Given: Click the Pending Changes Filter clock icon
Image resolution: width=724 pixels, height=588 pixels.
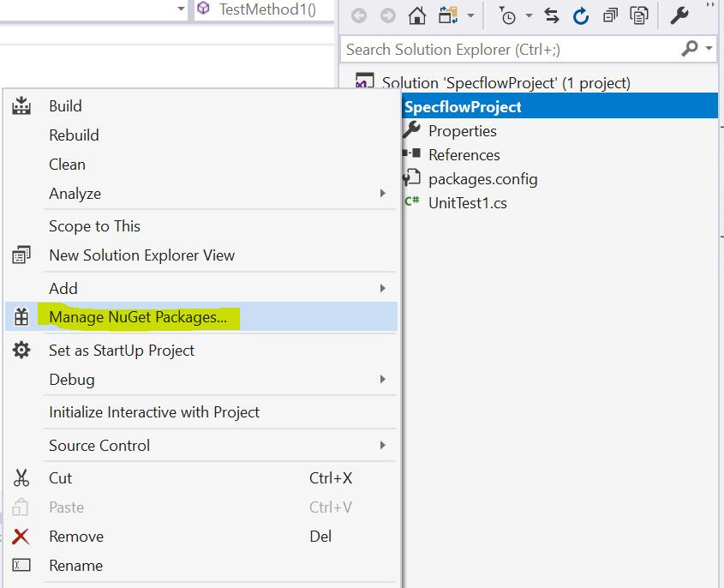Looking at the screenshot, I should click(x=508, y=16).
